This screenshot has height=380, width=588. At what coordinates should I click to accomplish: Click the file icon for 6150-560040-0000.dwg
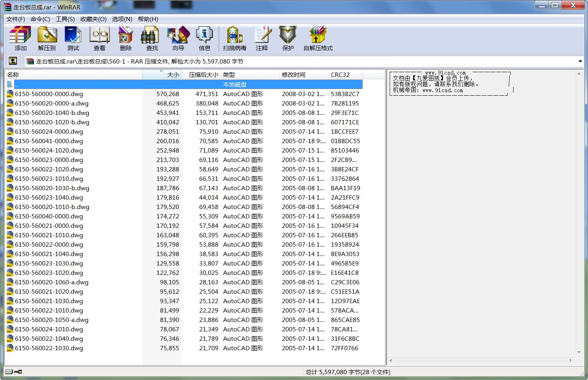(x=10, y=216)
